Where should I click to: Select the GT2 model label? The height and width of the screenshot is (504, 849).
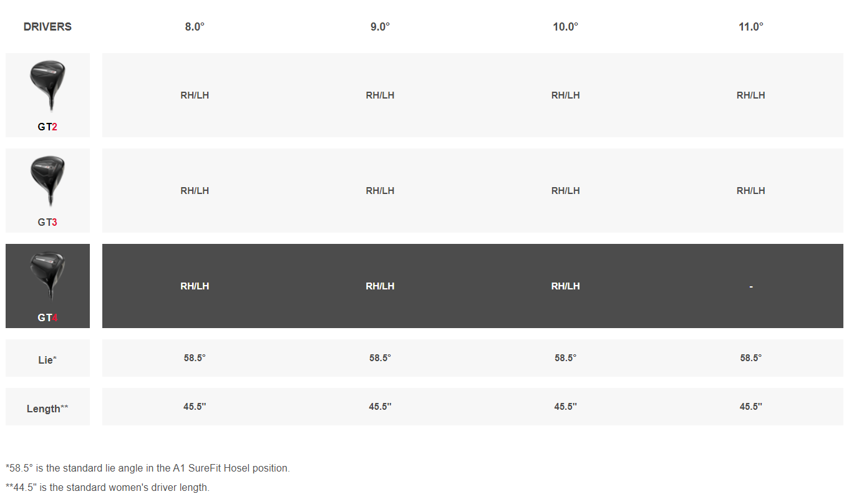(47, 127)
